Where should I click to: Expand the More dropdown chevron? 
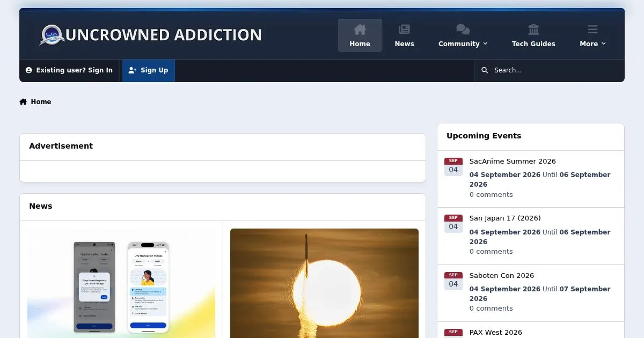click(x=604, y=44)
